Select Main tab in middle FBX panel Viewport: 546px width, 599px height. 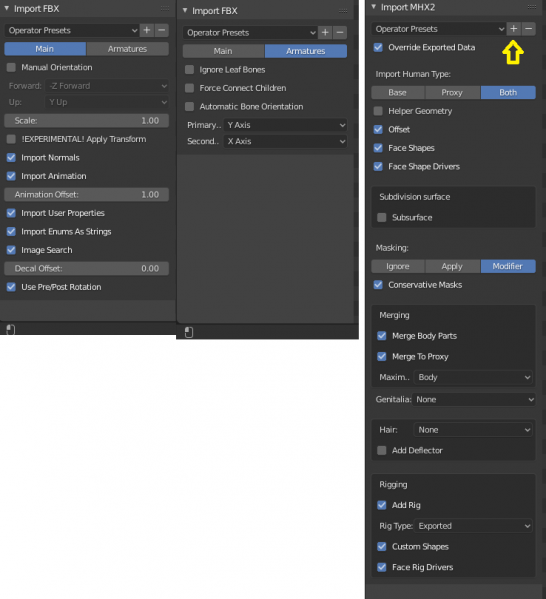(224, 51)
